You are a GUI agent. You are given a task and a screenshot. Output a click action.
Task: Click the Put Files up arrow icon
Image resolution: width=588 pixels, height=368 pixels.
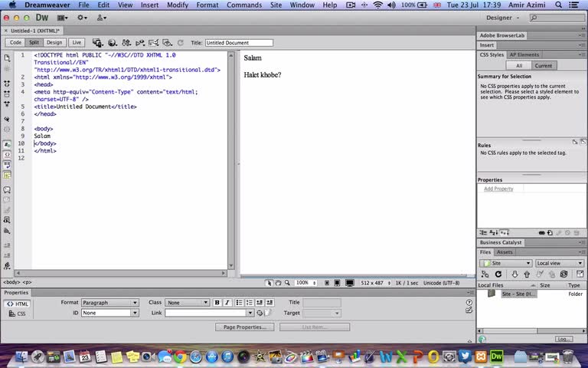tap(527, 274)
